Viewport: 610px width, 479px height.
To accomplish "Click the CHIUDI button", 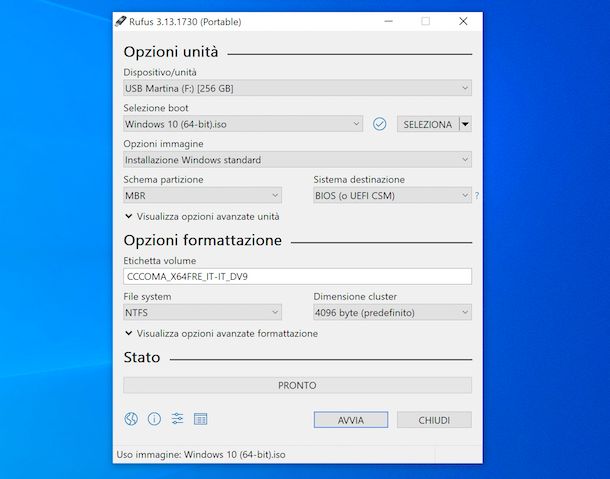I will [x=434, y=420].
